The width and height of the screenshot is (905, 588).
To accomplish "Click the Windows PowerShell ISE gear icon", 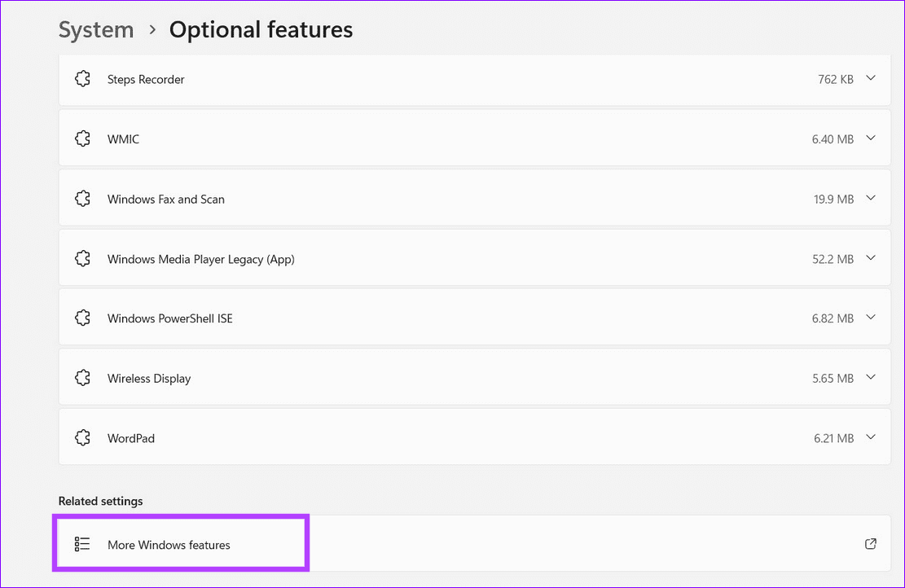I will coord(82,318).
